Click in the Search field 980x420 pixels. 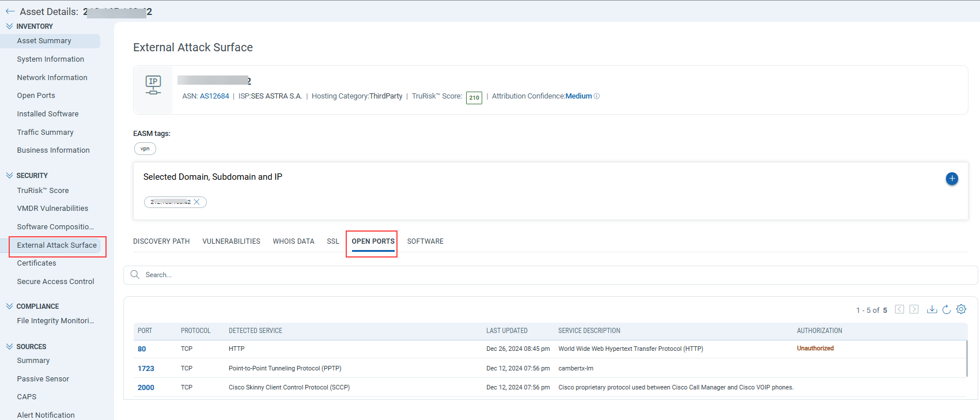(403, 275)
